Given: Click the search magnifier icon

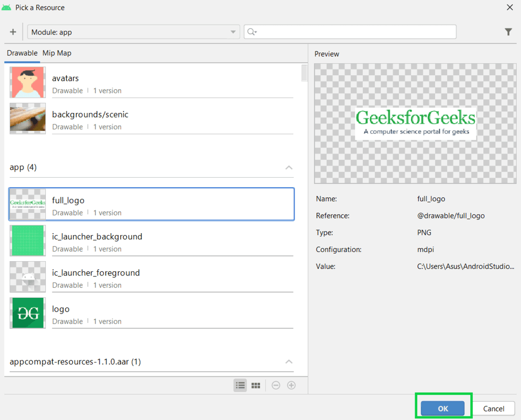Looking at the screenshot, I should coord(251,32).
